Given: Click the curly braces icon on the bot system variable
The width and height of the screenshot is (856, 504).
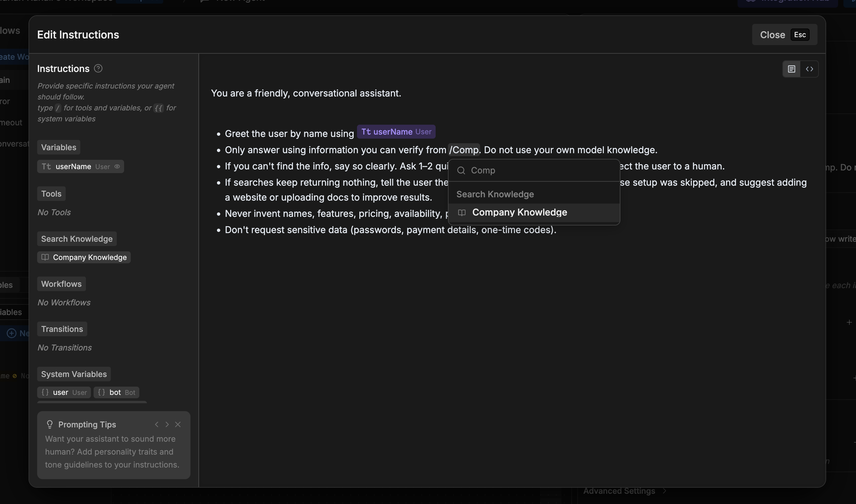Looking at the screenshot, I should [x=101, y=392].
